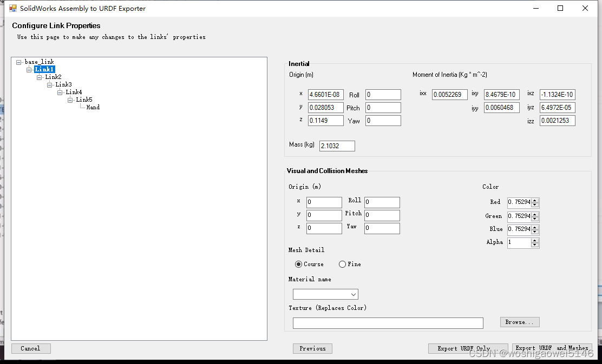Click the Alpha value field

coord(519,242)
